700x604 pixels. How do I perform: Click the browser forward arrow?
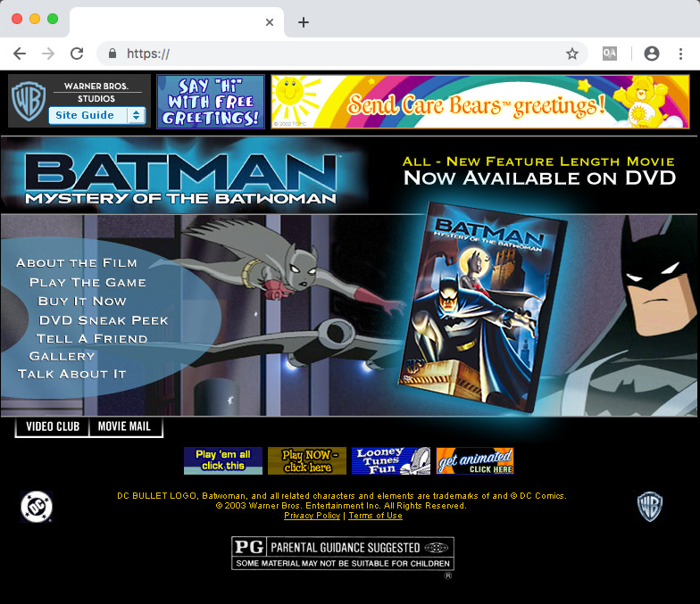48,54
